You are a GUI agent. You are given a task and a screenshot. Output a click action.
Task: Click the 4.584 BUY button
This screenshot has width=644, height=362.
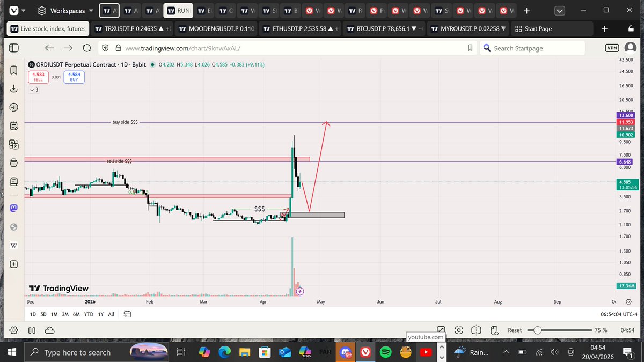(74, 77)
